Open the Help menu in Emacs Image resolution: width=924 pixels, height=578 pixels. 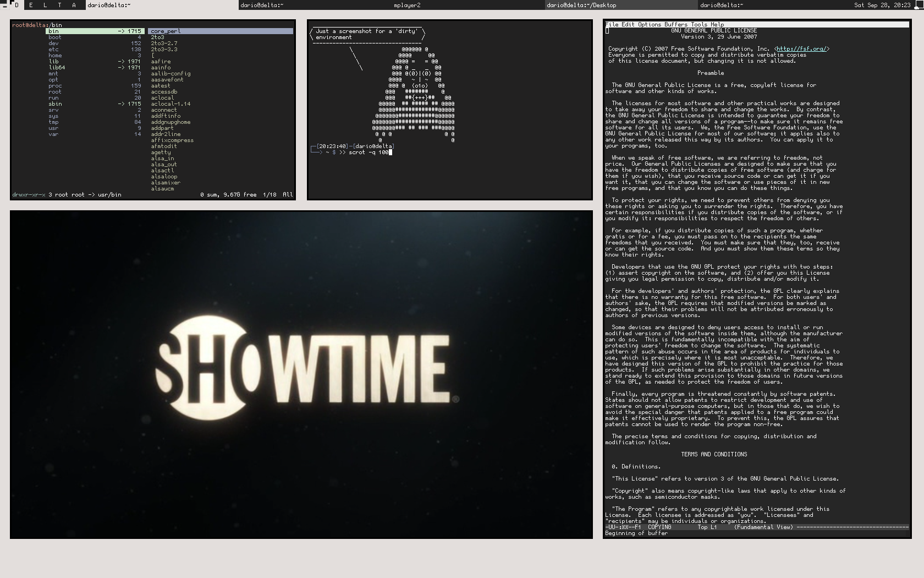point(717,25)
